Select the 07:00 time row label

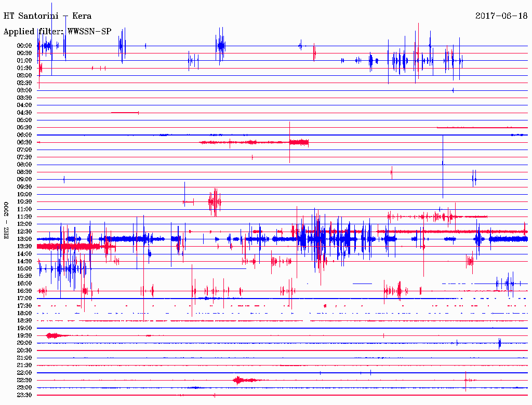(x=24, y=150)
